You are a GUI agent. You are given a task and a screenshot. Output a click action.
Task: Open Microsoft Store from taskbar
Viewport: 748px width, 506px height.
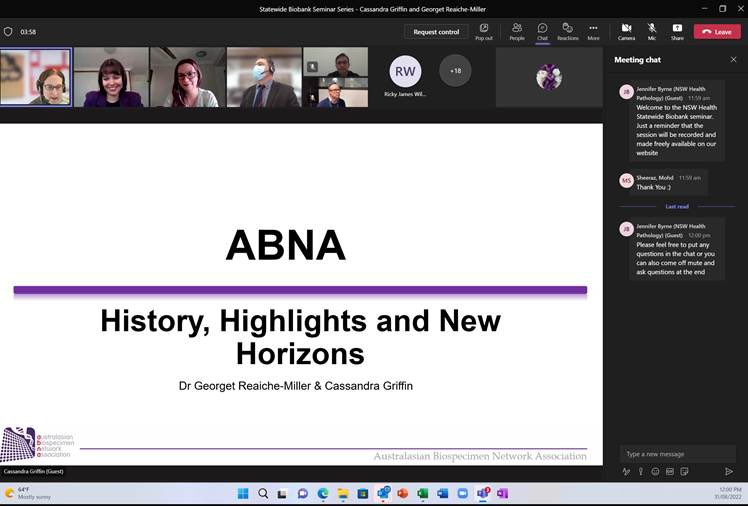363,493
